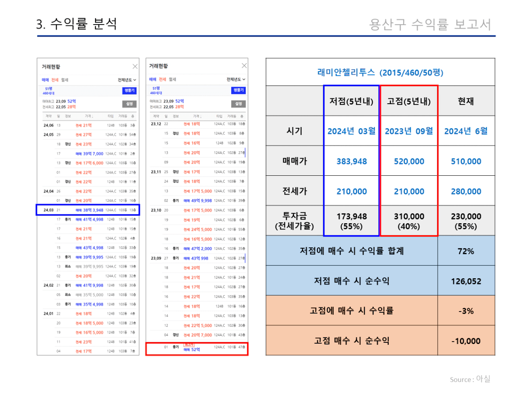Click the 72% 수익률 합계 value
Screen dimensions: 532x399
(466, 251)
